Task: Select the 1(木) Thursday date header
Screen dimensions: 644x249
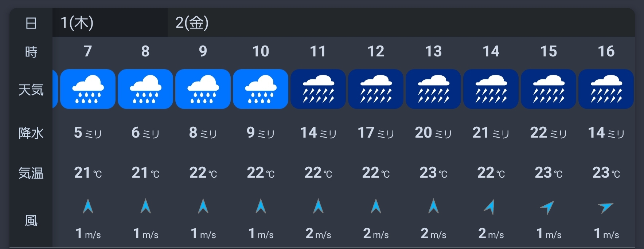Action: 77,23
